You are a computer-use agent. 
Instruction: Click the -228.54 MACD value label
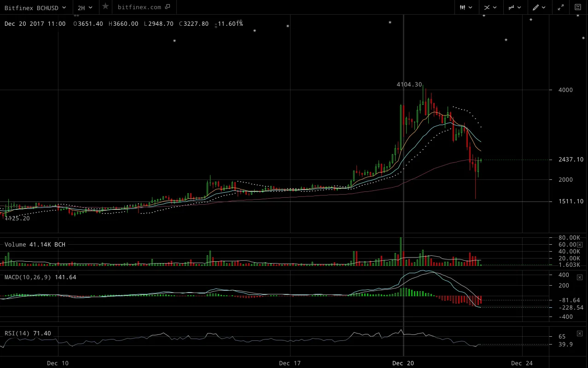pyautogui.click(x=571, y=307)
